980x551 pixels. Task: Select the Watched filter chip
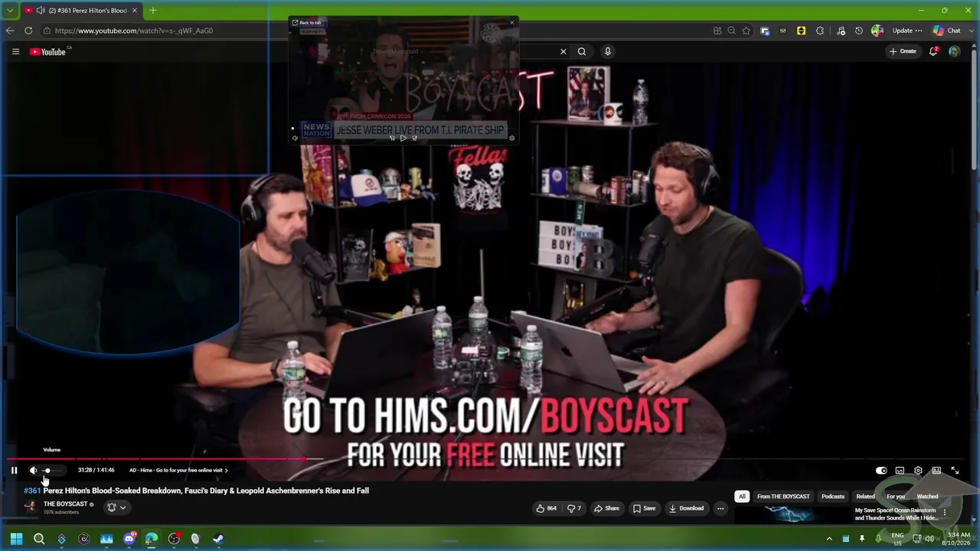click(x=927, y=497)
